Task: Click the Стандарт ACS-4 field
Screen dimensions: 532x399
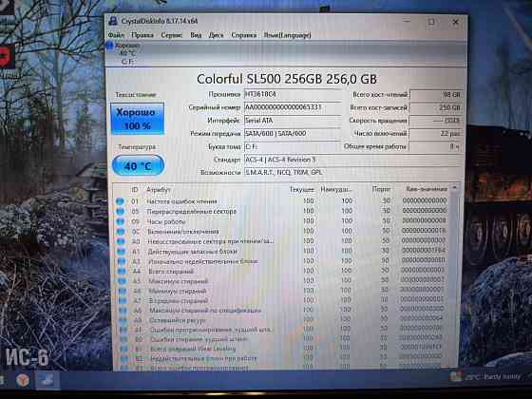Action: pos(352,160)
